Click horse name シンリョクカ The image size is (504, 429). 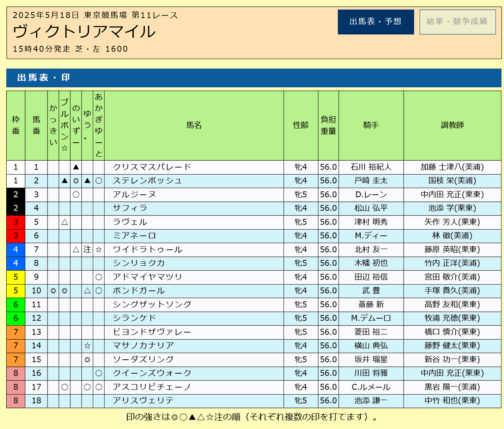pos(139,263)
